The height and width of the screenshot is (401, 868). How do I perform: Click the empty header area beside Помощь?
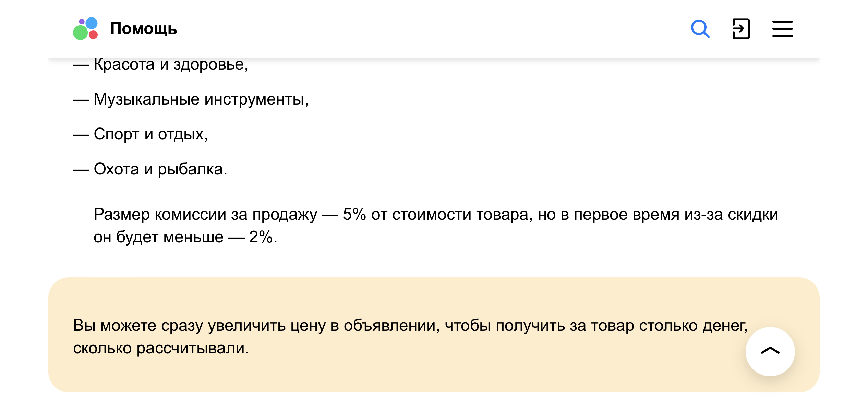pyautogui.click(x=432, y=29)
